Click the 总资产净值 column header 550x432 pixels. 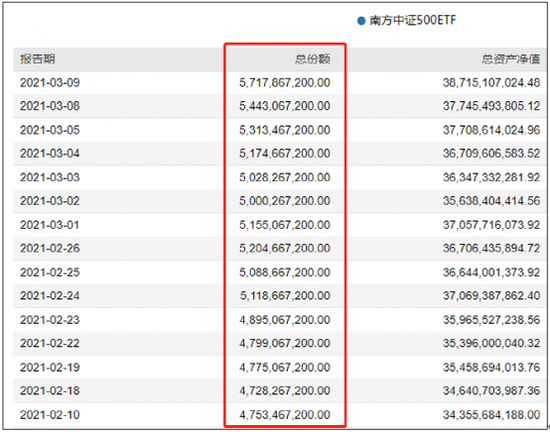[x=511, y=59]
